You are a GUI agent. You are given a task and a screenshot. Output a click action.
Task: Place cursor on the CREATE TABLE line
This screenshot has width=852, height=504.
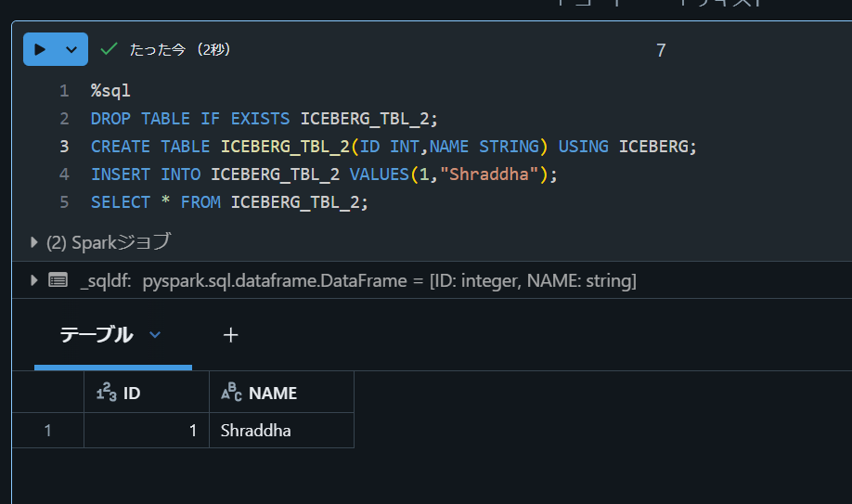(x=394, y=147)
